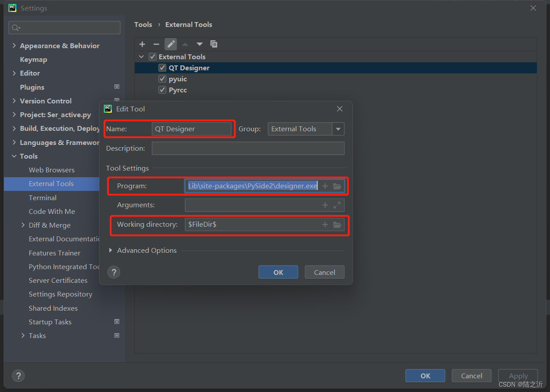Click OK in the Settings window
Image resolution: width=550 pixels, height=392 pixels.
point(425,376)
